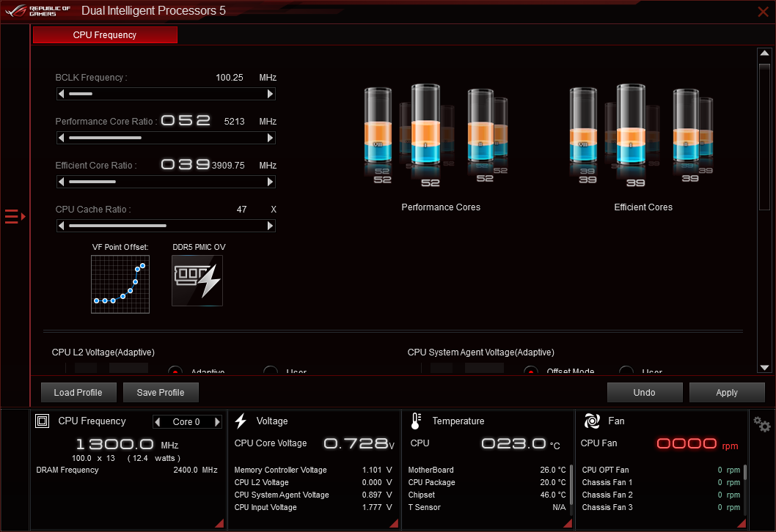Select the Adaptive radio for CPU L2 Voltage
776x532 pixels.
(175, 372)
